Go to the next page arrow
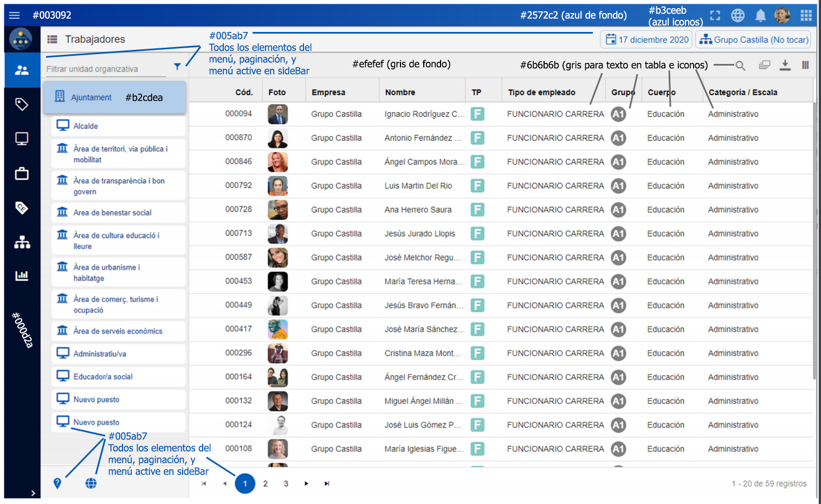This screenshot has height=504, width=821. 306,483
